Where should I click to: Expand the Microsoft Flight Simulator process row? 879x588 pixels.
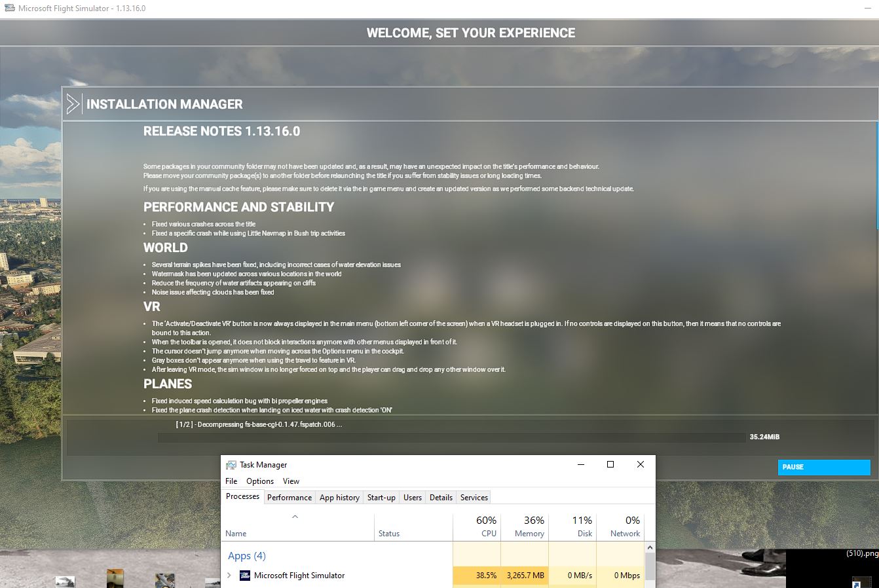pos(229,576)
